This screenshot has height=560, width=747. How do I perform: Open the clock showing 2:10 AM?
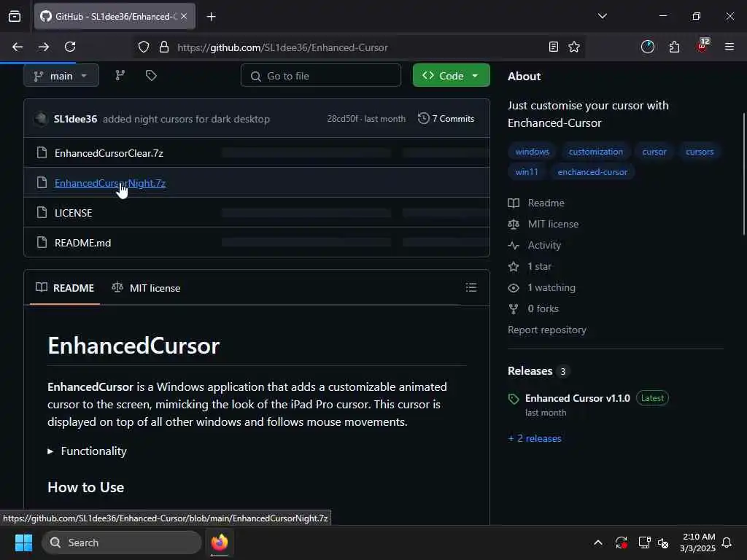(698, 542)
